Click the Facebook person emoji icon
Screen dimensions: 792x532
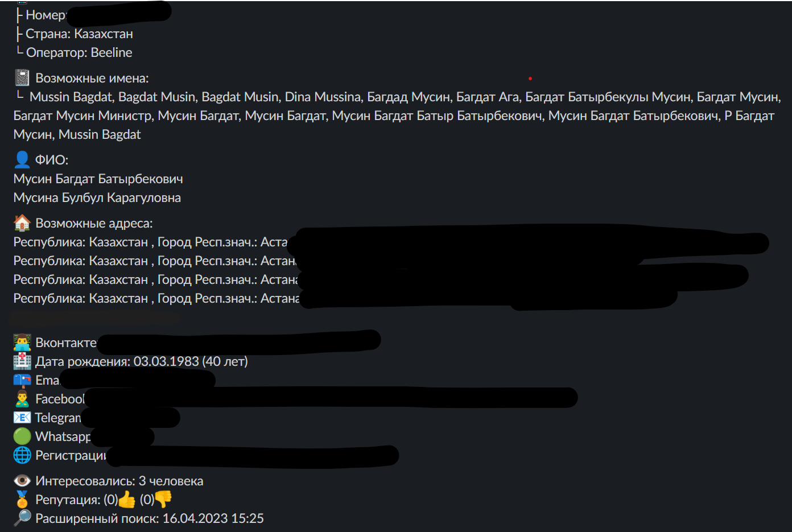point(22,399)
